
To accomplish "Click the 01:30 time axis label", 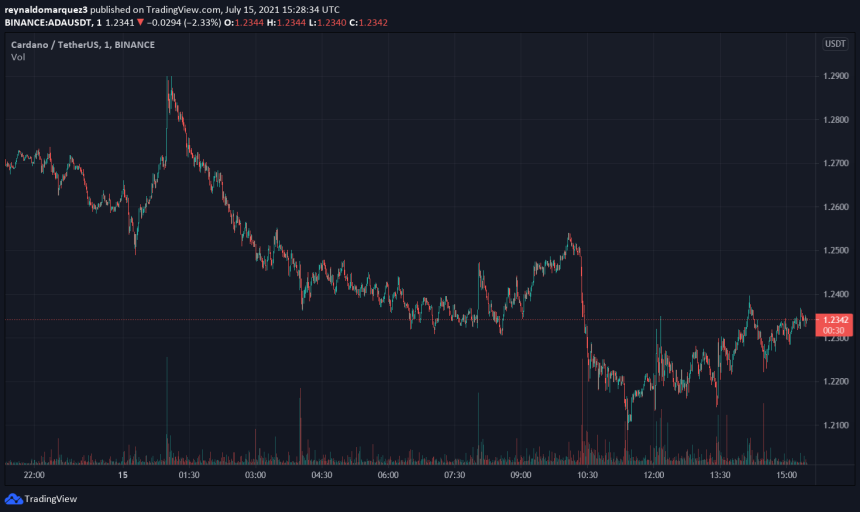I will point(189,475).
